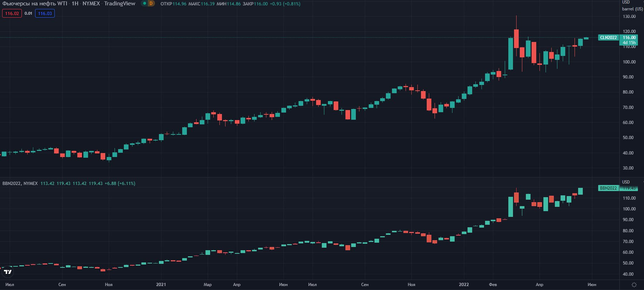644x290 pixels.
Task: Click the orange delayed-data D icon
Action: 151,4
